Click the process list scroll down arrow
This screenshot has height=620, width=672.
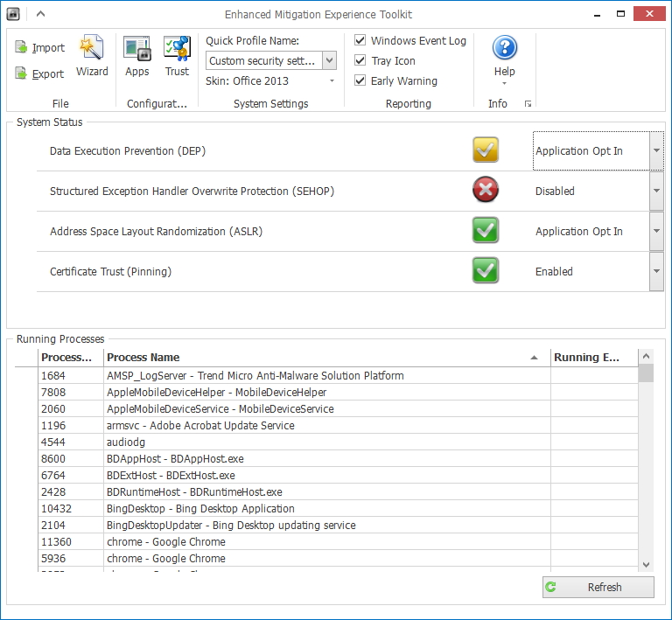coord(646,565)
